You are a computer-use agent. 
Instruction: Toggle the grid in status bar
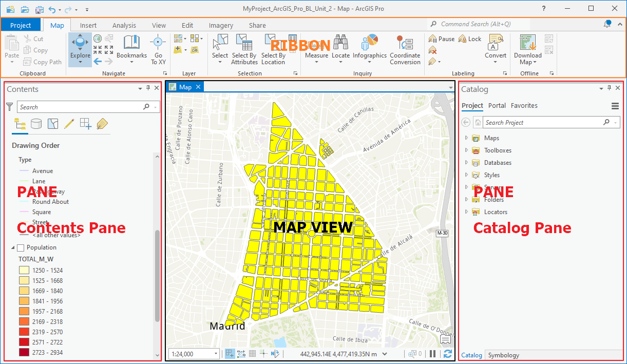point(252,354)
